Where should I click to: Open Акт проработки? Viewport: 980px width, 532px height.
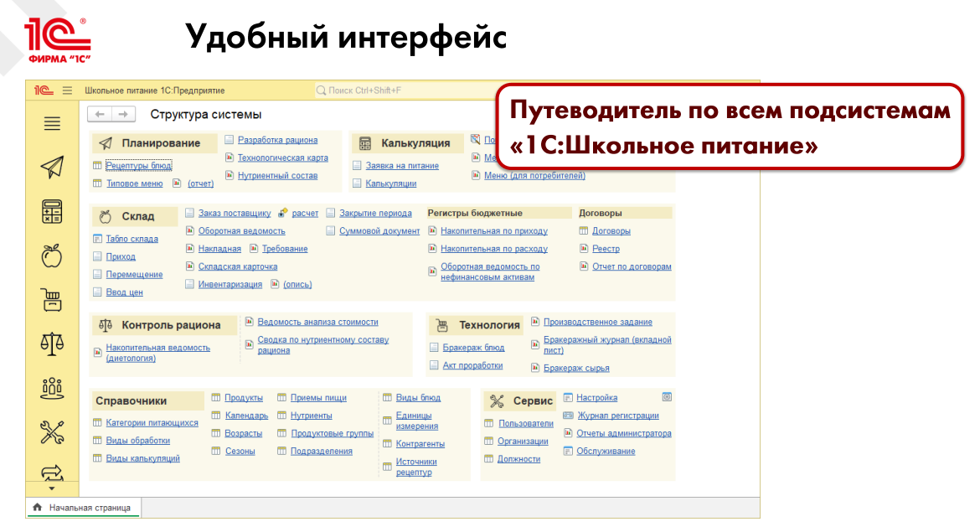pyautogui.click(x=473, y=366)
